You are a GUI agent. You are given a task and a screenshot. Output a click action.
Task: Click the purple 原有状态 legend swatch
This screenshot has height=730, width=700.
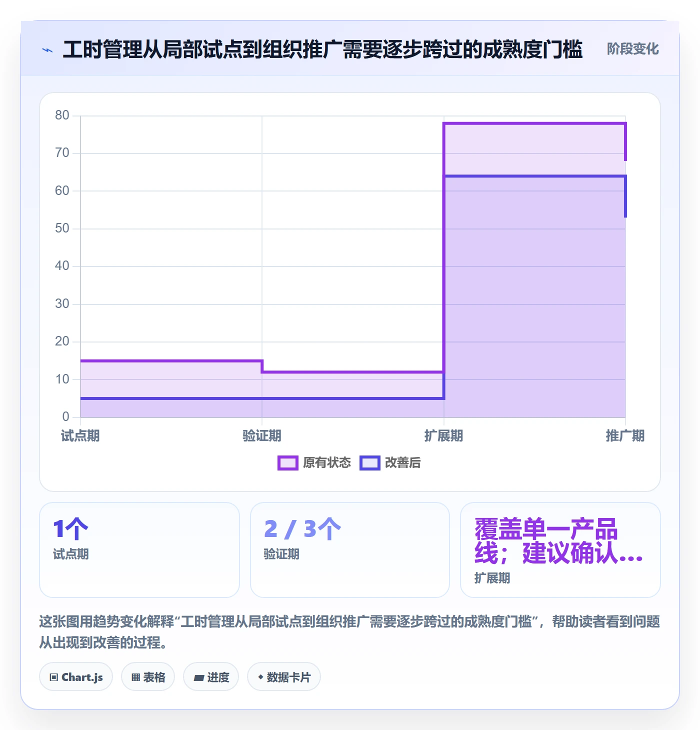(x=288, y=463)
